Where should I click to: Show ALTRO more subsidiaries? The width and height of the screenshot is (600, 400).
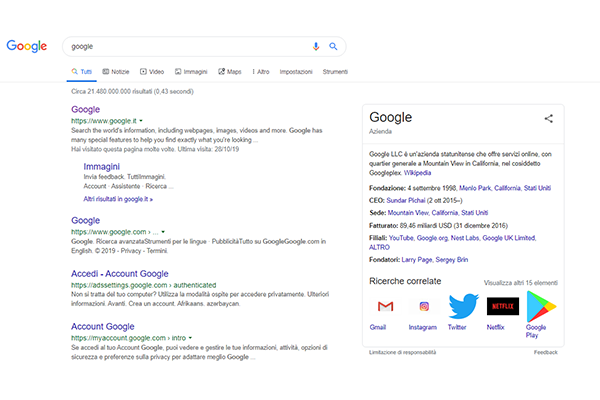click(379, 247)
